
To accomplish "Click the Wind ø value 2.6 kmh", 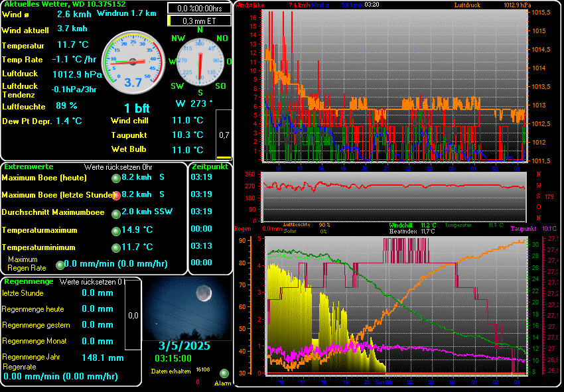I will coord(74,15).
